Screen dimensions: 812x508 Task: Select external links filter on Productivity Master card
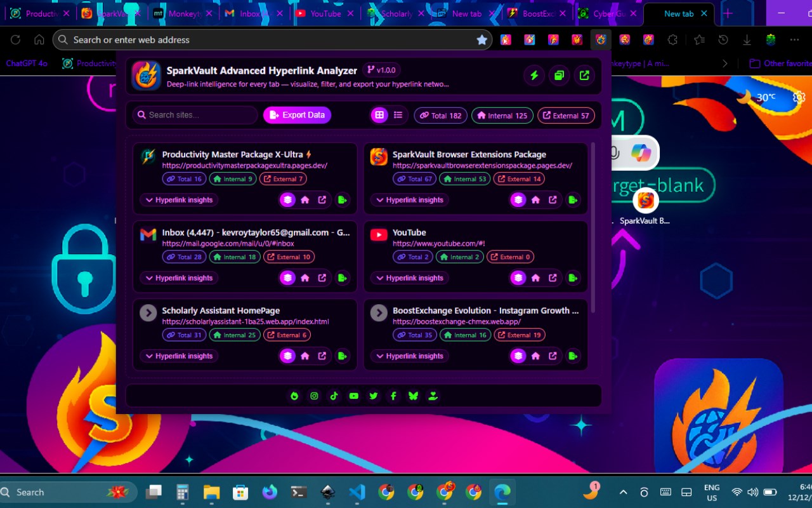coord(322,200)
